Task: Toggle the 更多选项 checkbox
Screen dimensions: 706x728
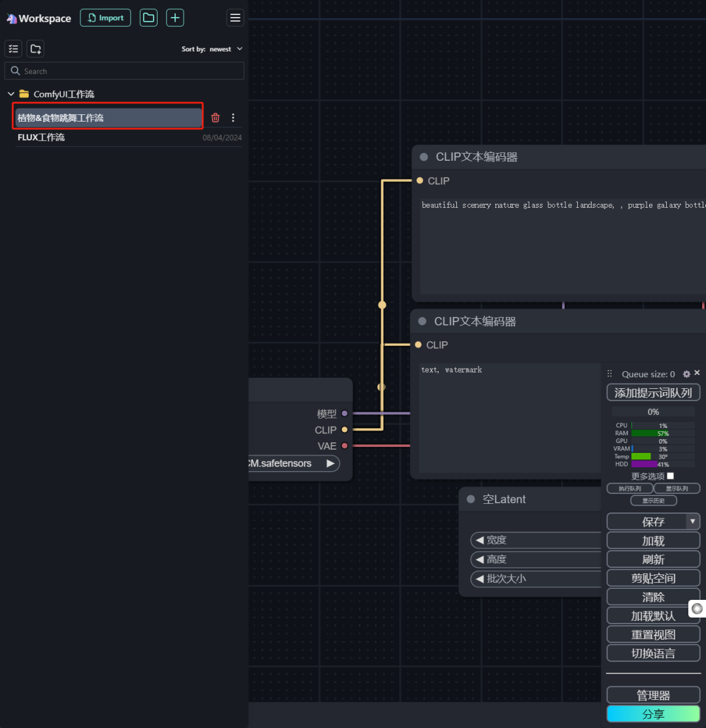Action: [670, 476]
